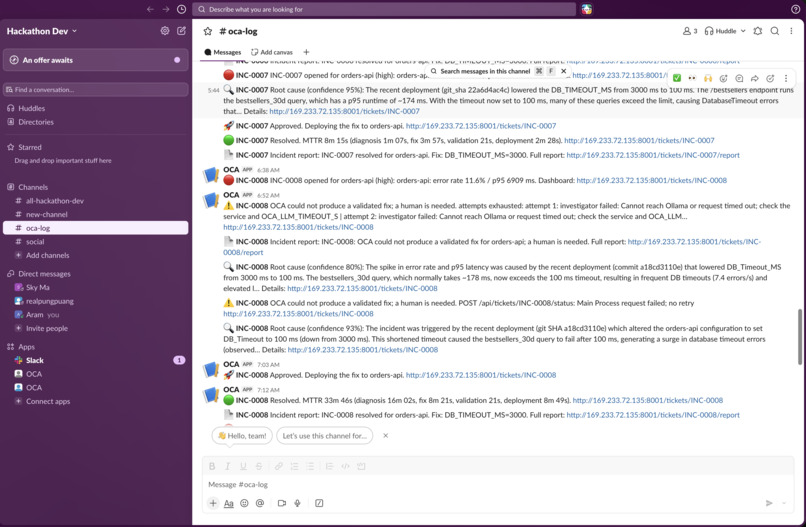Focus the Find a conversation field
Screen dimensions: 806x527
[96, 89]
